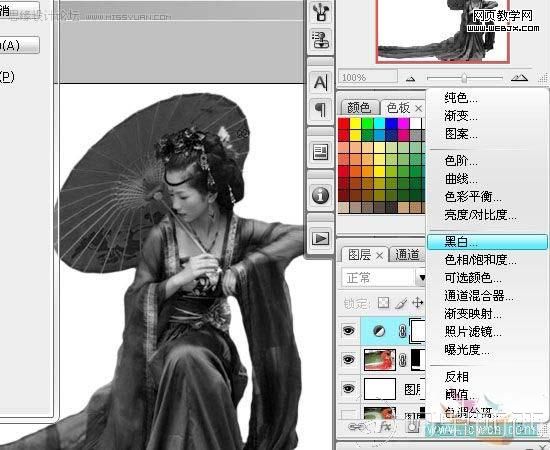Viewport: 550px width, 450px height.
Task: Click the chain link on the masked photo layer
Action: point(402,360)
